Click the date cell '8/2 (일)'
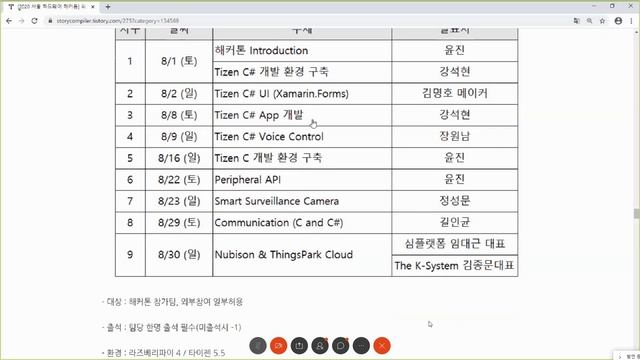Screen dimensions: 640x360 pos(179,93)
